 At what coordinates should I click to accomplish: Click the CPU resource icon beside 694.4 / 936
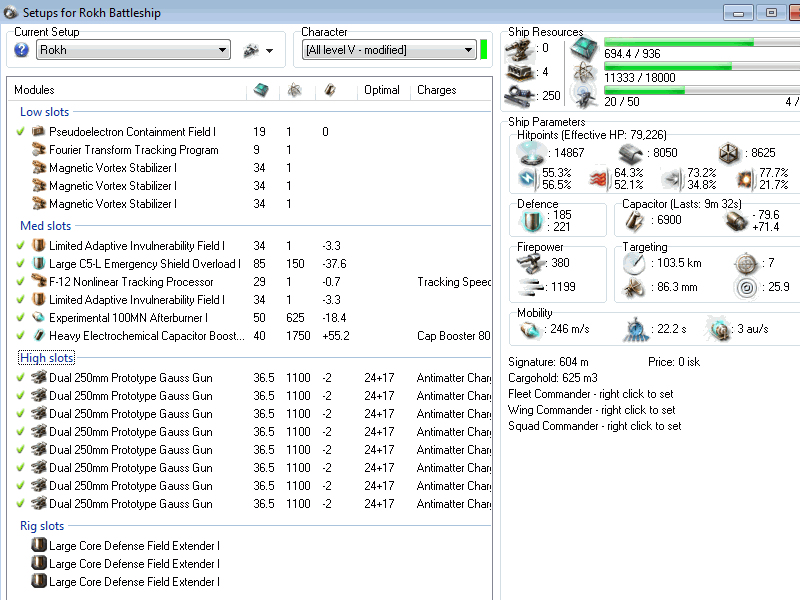point(585,48)
